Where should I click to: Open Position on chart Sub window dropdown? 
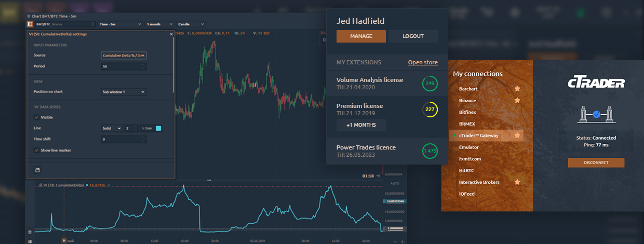click(124, 92)
